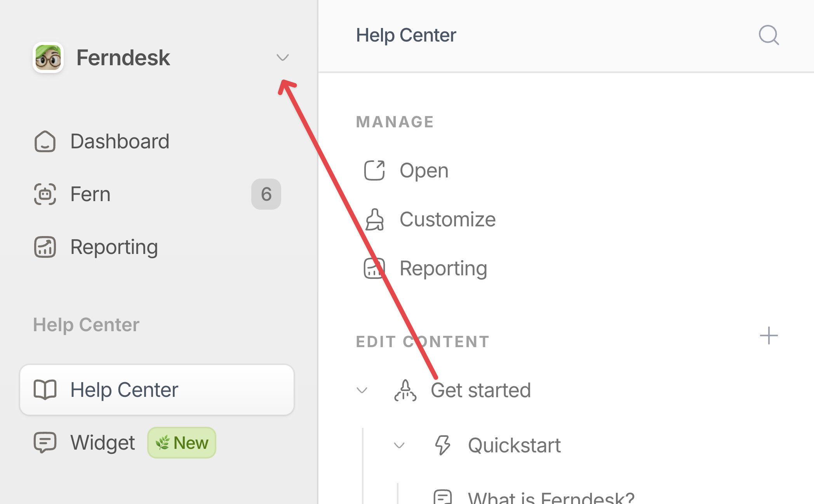Image resolution: width=814 pixels, height=504 pixels.
Task: Open the Widget sidebar item
Action: pyautogui.click(x=103, y=442)
